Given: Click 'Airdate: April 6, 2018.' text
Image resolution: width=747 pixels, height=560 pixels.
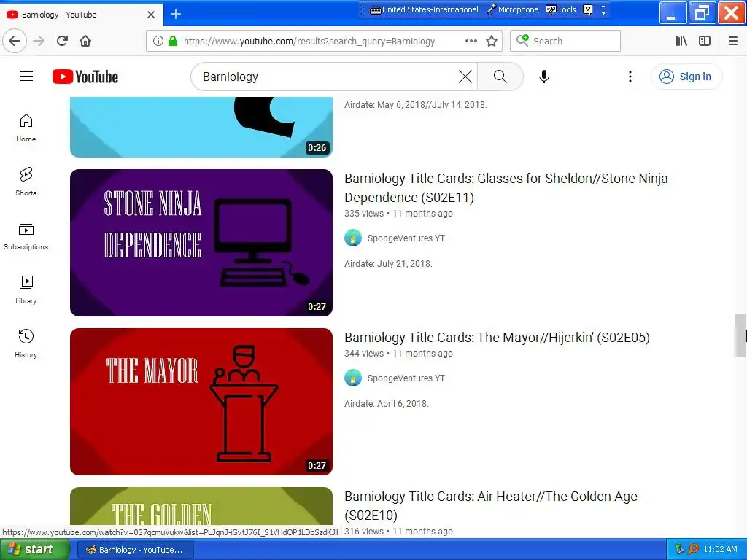Looking at the screenshot, I should [x=387, y=404].
